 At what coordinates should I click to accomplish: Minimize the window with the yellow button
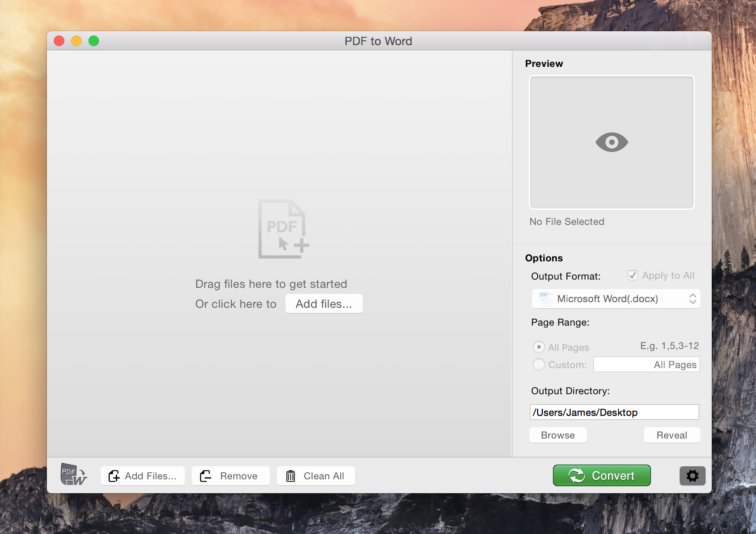point(76,41)
